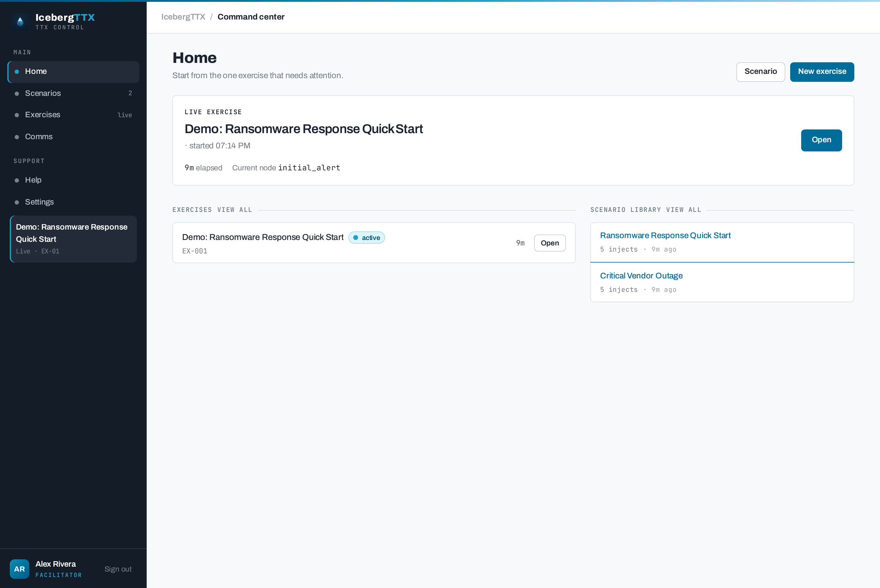Open Comms in sidebar navigation
This screenshot has height=588, width=880.
click(74, 137)
